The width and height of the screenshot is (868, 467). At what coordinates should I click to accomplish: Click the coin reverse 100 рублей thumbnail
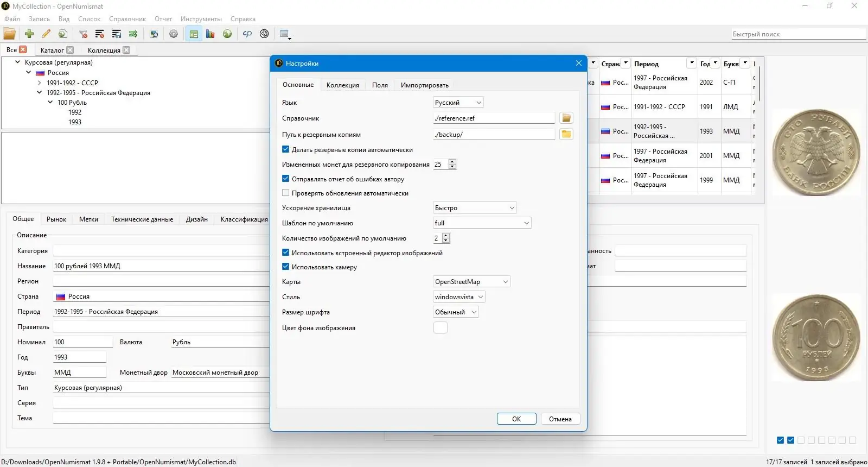tap(816, 338)
